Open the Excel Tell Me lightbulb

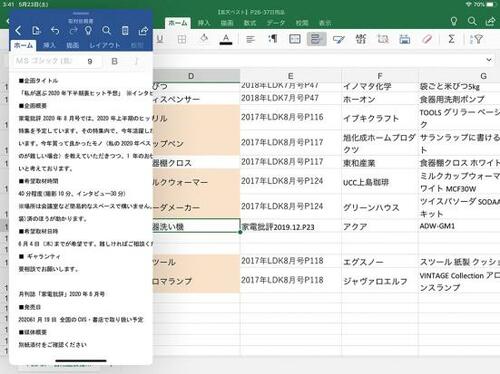point(454,21)
